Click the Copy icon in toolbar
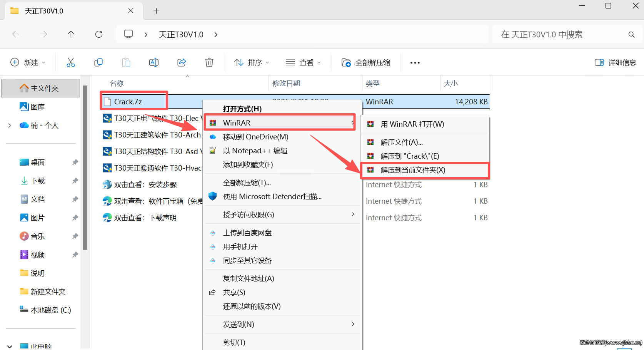 tap(98, 62)
